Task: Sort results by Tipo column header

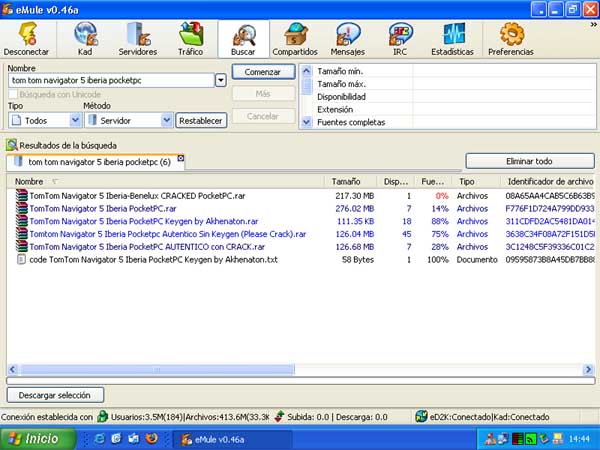Action: click(x=476, y=181)
